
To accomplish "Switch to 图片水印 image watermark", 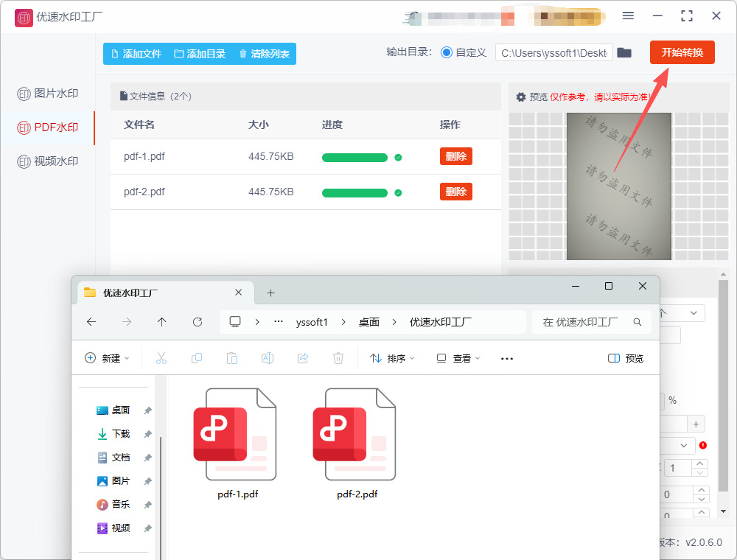I will pyautogui.click(x=47, y=94).
